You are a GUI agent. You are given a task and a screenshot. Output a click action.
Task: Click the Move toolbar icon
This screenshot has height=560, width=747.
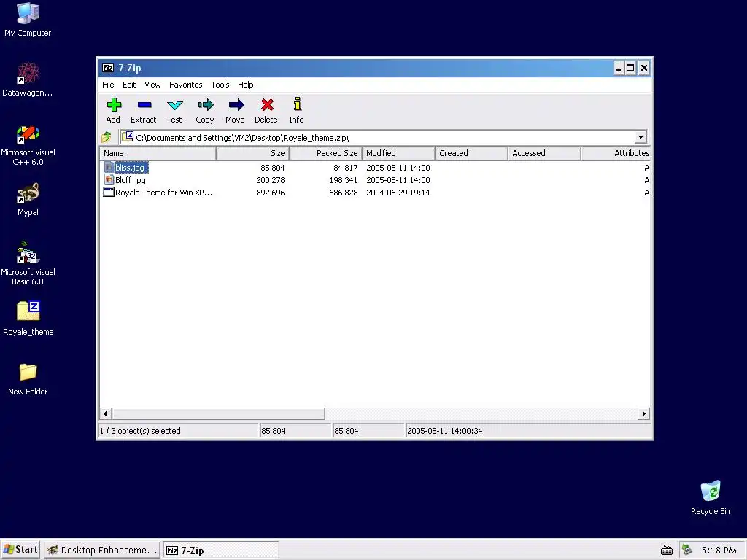click(x=236, y=105)
